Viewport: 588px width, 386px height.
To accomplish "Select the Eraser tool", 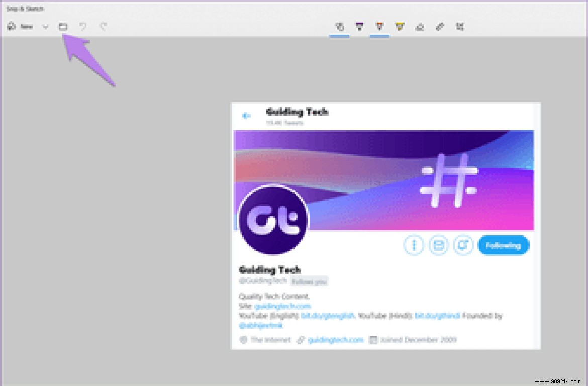I will pyautogui.click(x=420, y=27).
